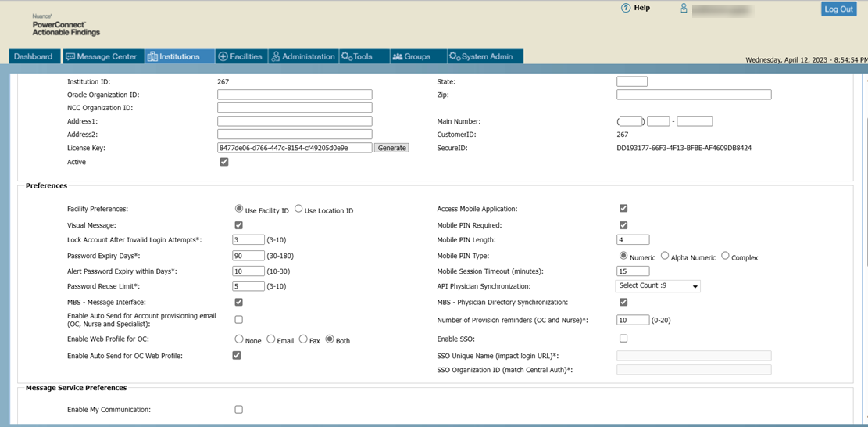Open the System Admin tab
The width and height of the screenshot is (868, 427).
pos(485,56)
